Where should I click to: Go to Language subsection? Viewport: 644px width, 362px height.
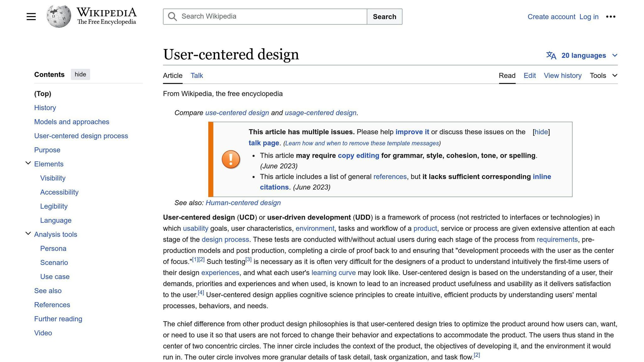tap(56, 221)
